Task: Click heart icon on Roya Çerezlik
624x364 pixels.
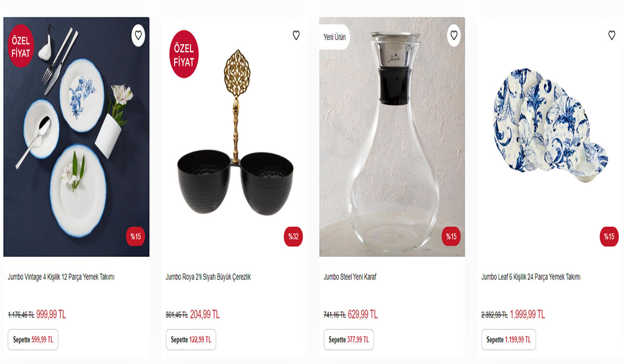Action: coord(296,36)
